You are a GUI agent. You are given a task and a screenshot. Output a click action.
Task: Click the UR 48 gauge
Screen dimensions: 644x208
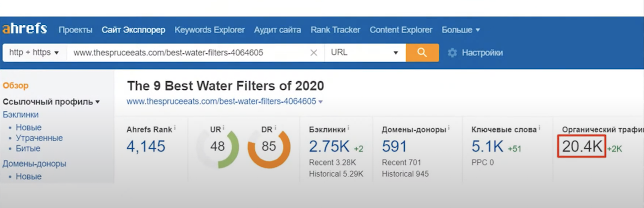pyautogui.click(x=217, y=147)
